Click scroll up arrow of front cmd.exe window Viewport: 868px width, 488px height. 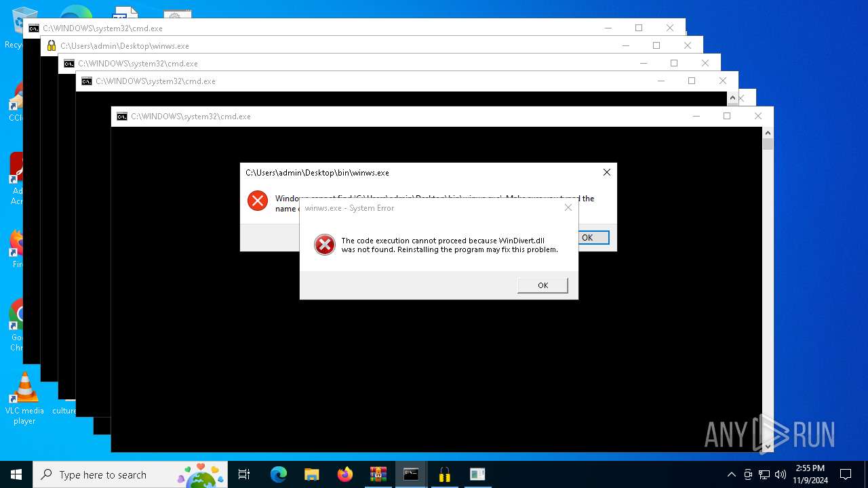768,132
